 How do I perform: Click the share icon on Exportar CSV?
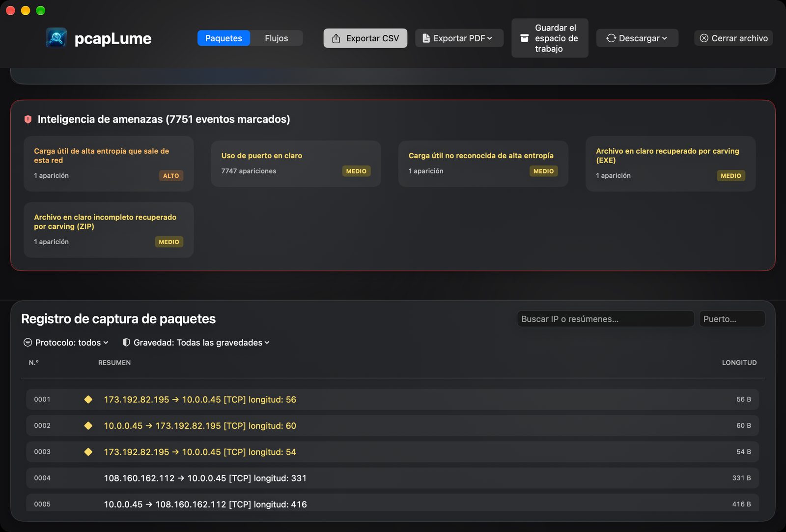click(336, 38)
